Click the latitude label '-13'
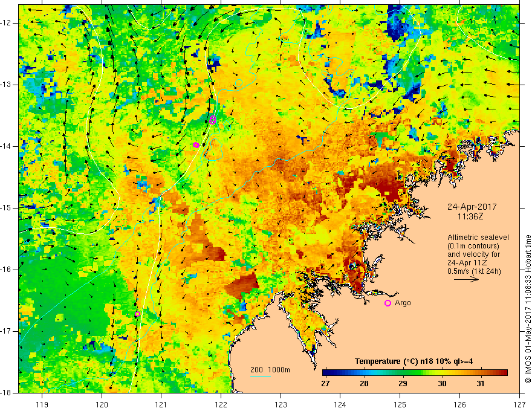Screen dimensions: 532x411 click(7, 85)
